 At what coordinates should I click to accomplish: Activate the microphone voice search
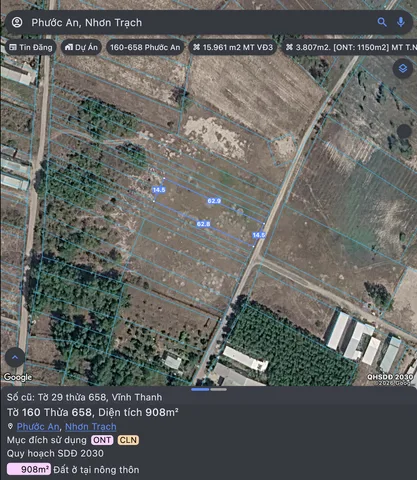(x=401, y=22)
